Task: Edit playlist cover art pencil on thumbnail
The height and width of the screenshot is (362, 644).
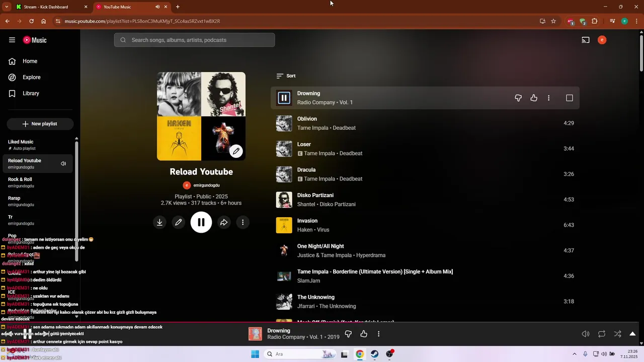Action: point(236,151)
